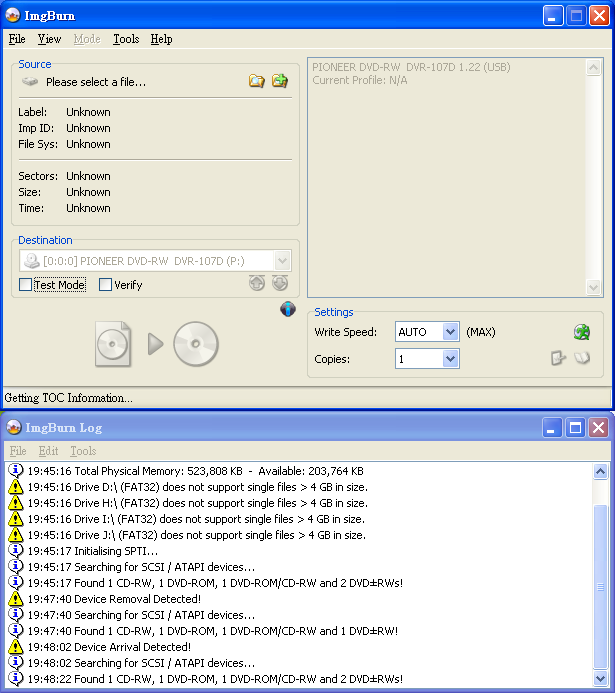The height and width of the screenshot is (693, 615).
Task: Open Automatic Write Speed settings icon
Action: click(x=582, y=332)
